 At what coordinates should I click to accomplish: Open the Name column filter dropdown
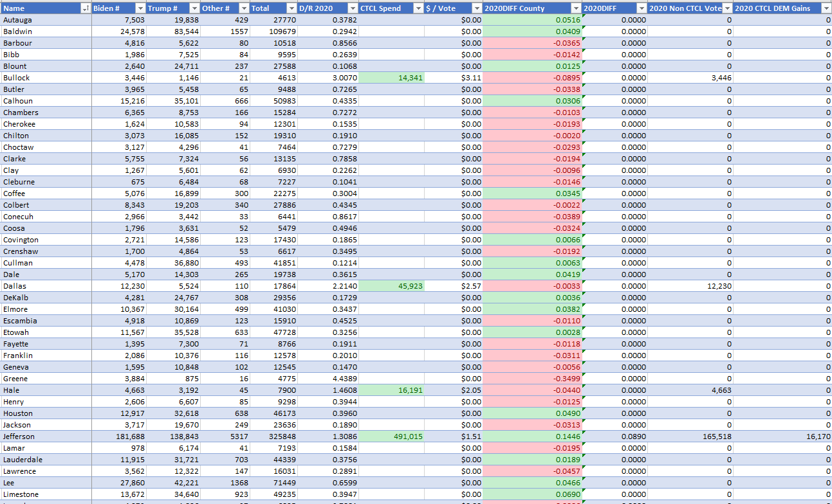(86, 8)
